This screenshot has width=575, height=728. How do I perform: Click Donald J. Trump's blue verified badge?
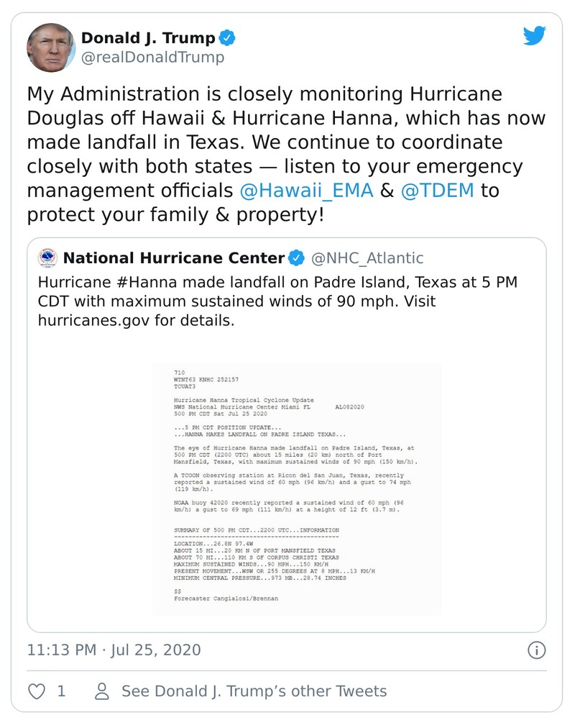pyautogui.click(x=229, y=38)
